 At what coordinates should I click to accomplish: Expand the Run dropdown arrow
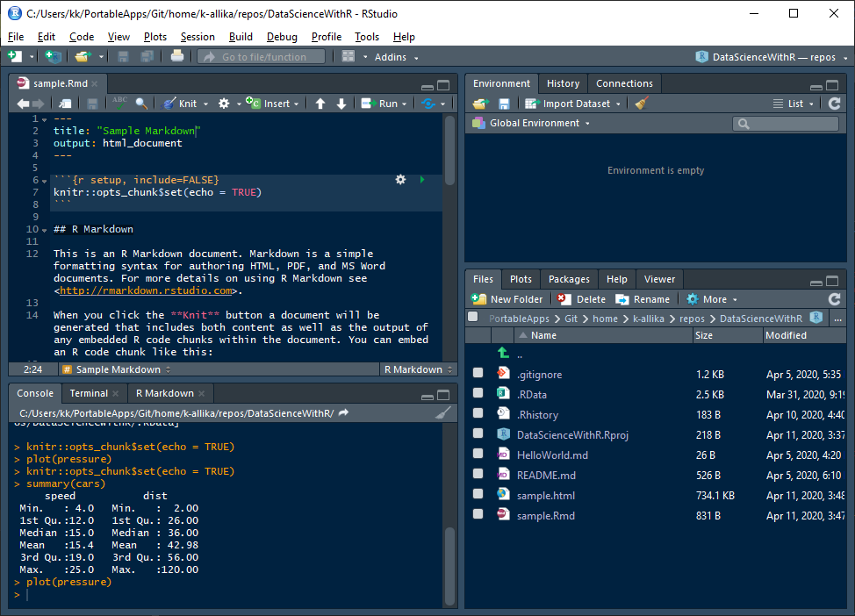[x=405, y=103]
